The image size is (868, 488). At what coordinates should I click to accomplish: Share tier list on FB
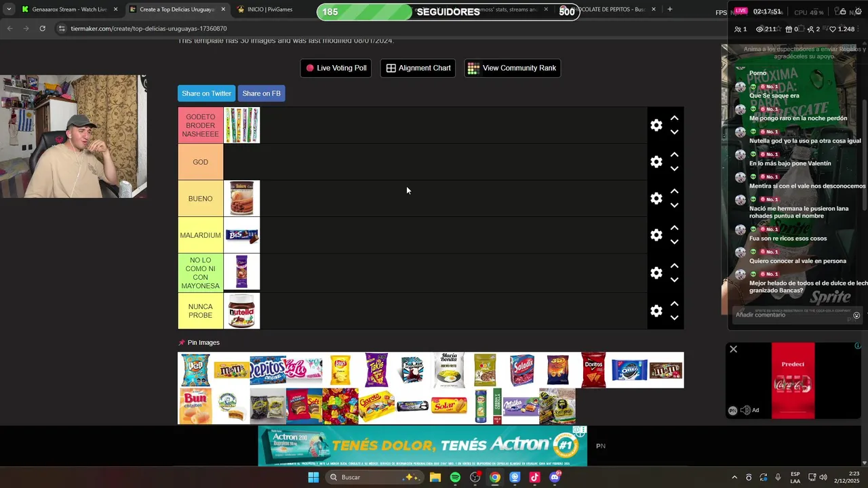[x=261, y=94]
